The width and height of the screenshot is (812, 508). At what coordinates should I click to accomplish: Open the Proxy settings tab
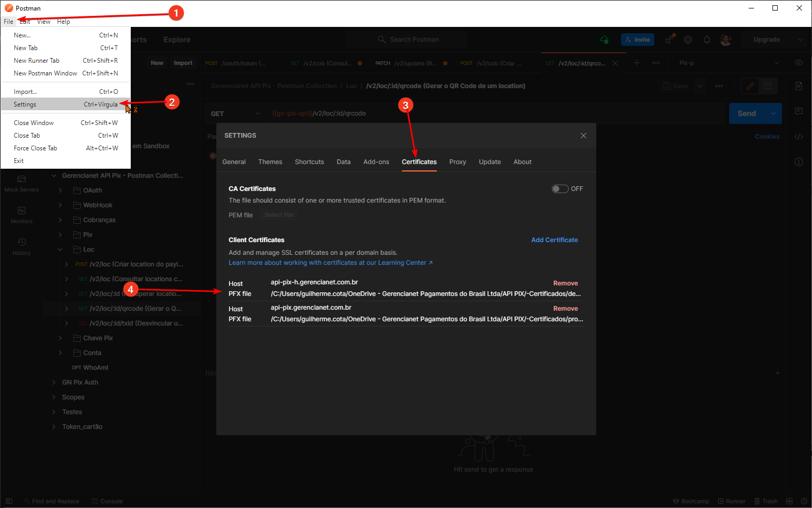coord(457,162)
